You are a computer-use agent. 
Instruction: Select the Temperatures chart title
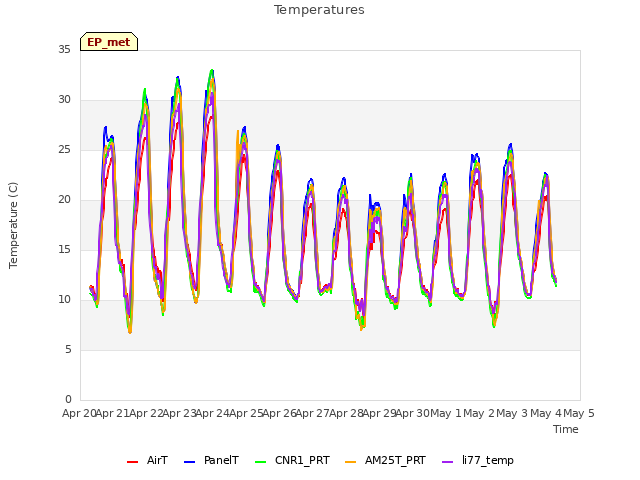(x=319, y=10)
